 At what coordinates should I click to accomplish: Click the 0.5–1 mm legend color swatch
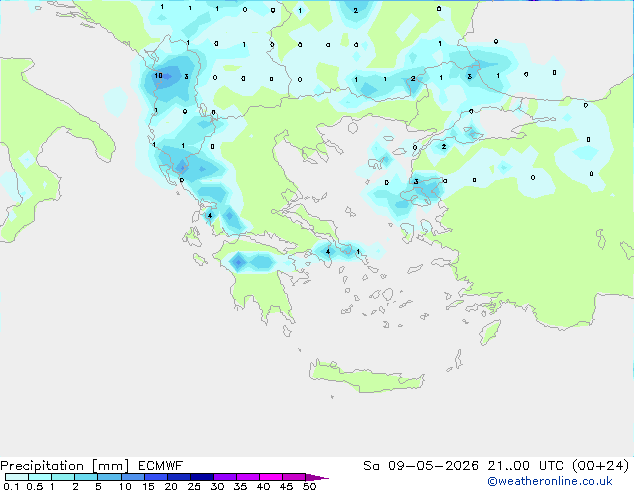pos(40,477)
